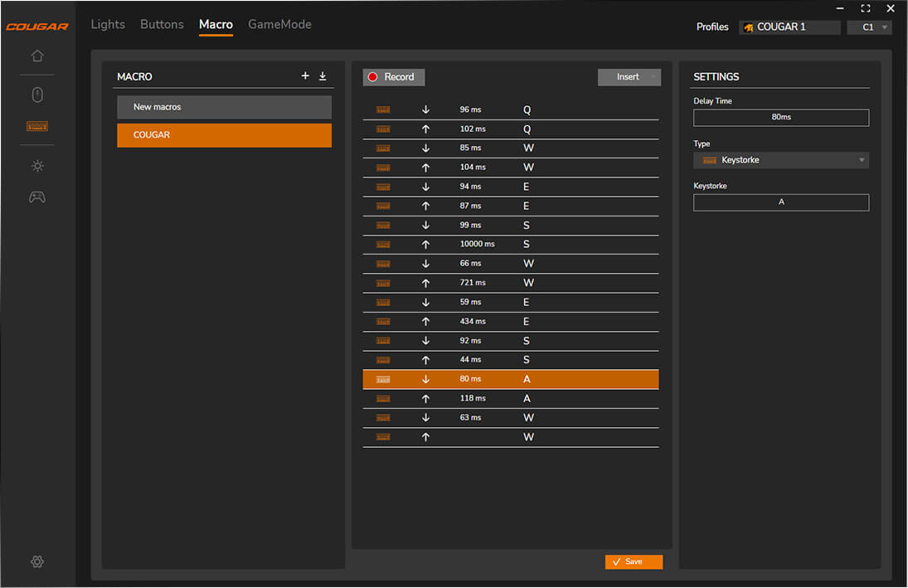Screen dimensions: 908x588
Task: Switch to the Lights tab
Action: pyautogui.click(x=108, y=25)
